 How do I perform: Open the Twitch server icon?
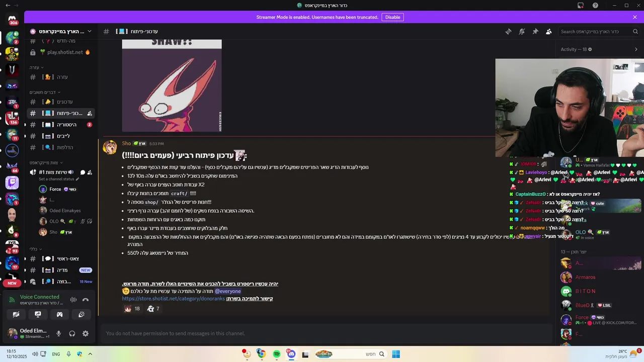[x=12, y=183]
